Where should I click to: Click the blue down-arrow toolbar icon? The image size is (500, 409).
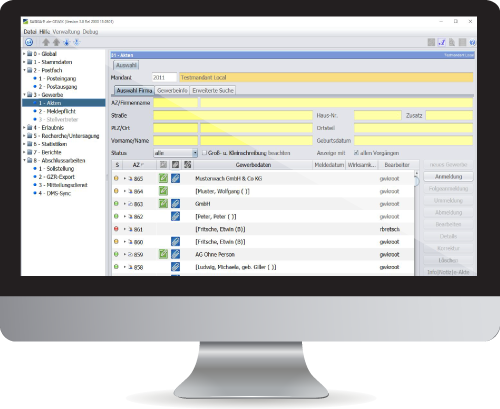(x=67, y=42)
